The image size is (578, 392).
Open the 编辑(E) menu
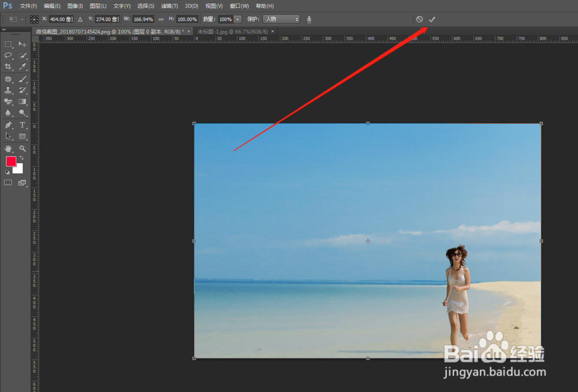[52, 6]
